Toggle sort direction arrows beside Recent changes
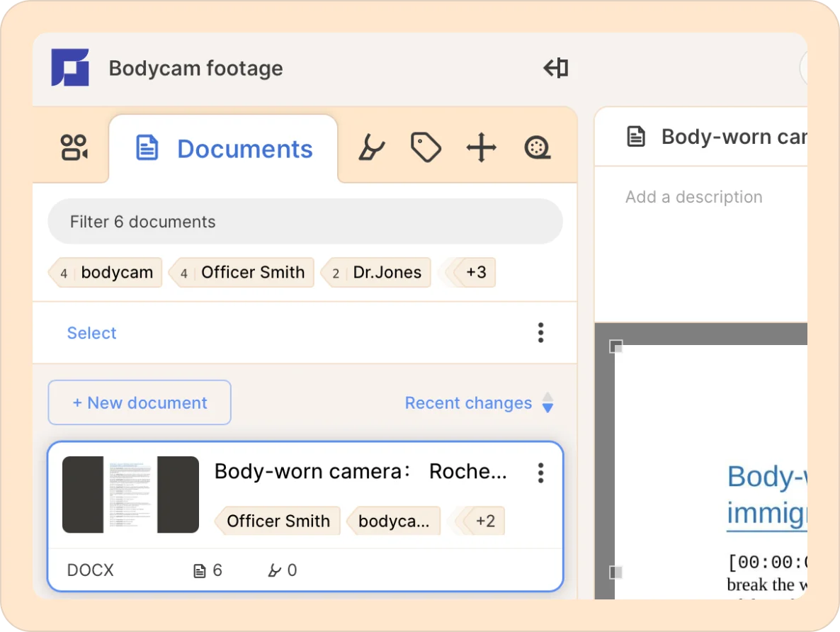 click(x=547, y=402)
